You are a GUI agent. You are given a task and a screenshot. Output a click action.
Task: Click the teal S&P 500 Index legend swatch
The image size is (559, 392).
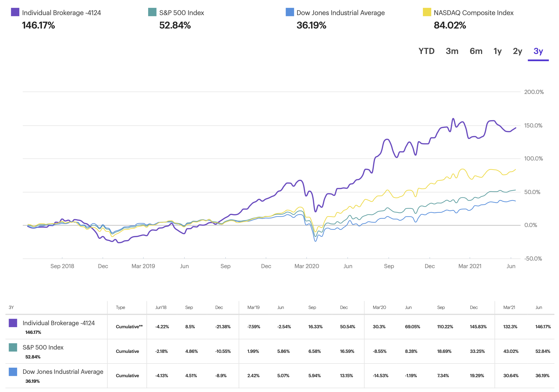click(152, 12)
